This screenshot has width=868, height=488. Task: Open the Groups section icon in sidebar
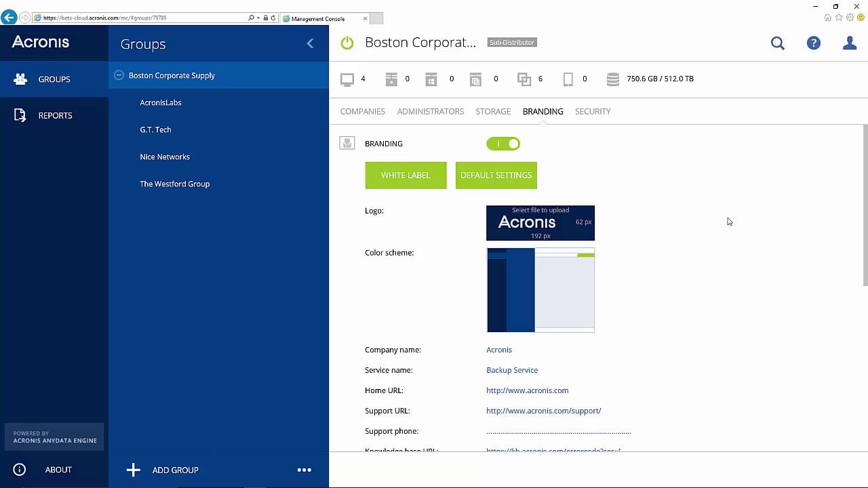[20, 79]
